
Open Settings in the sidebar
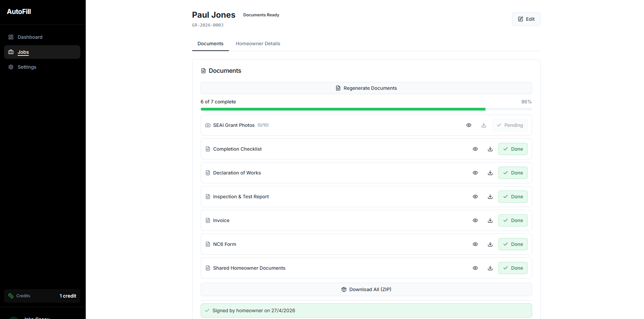[42, 67]
